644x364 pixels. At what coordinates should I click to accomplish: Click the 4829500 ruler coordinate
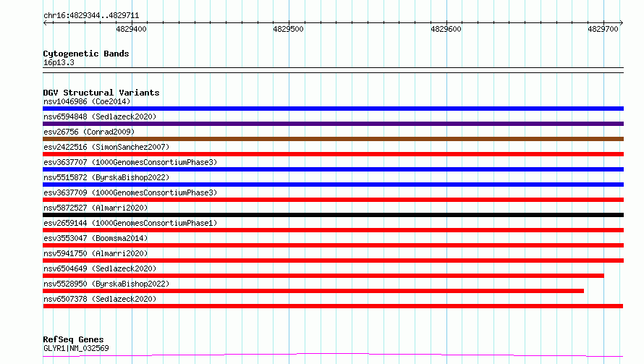pos(288,29)
